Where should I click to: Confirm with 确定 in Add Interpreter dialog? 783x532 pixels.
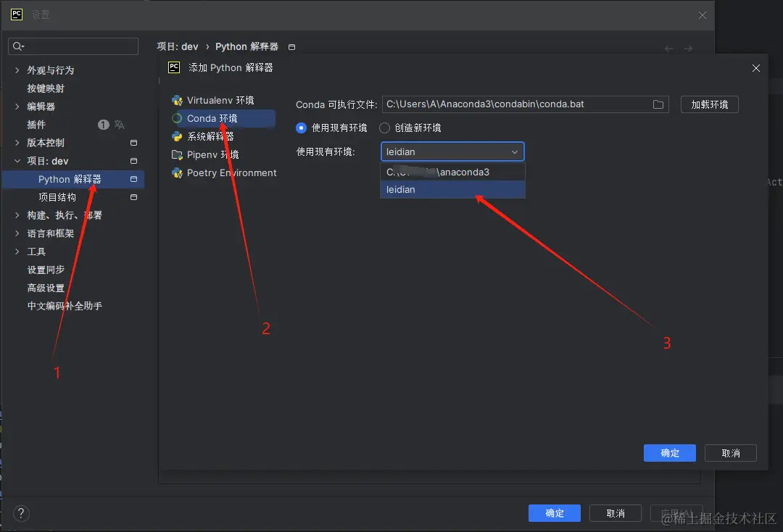pyautogui.click(x=669, y=453)
